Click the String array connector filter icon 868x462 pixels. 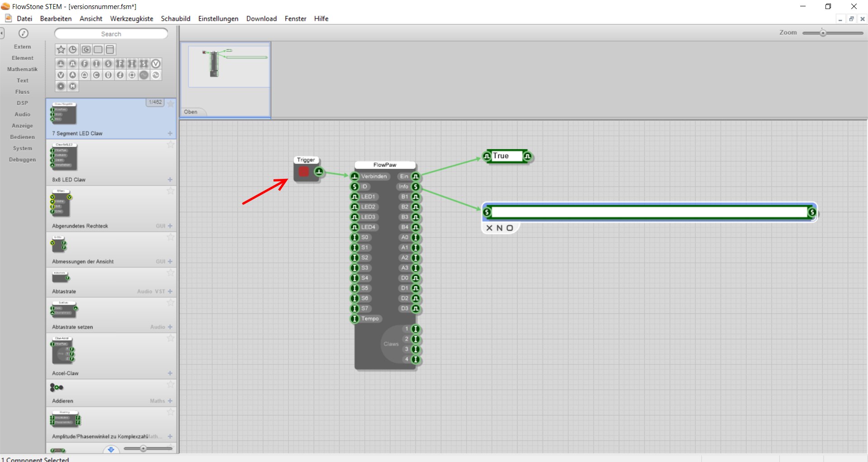tap(144, 64)
